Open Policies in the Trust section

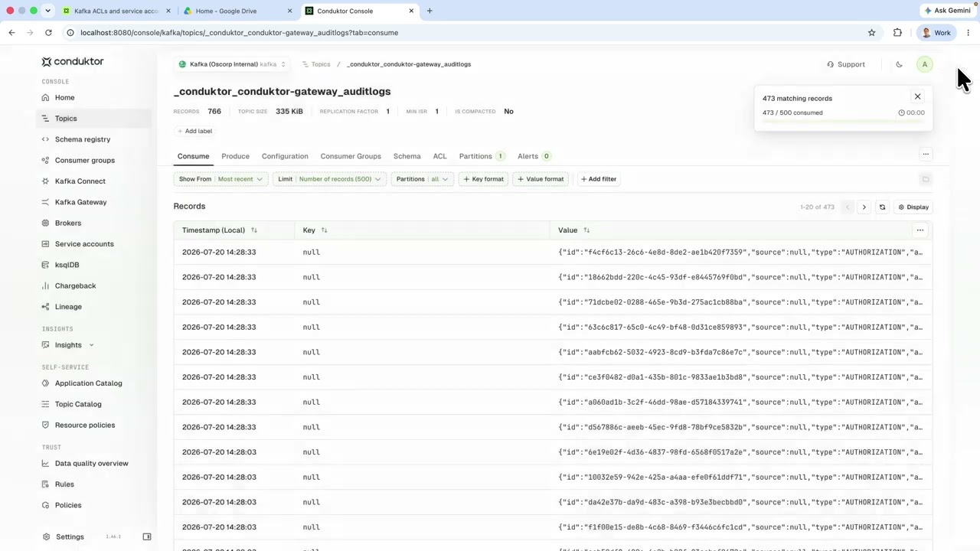tap(68, 505)
